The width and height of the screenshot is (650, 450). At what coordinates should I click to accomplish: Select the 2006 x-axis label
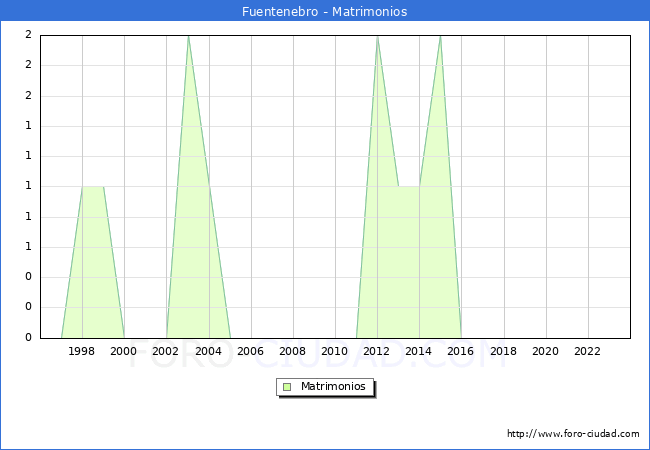250,351
